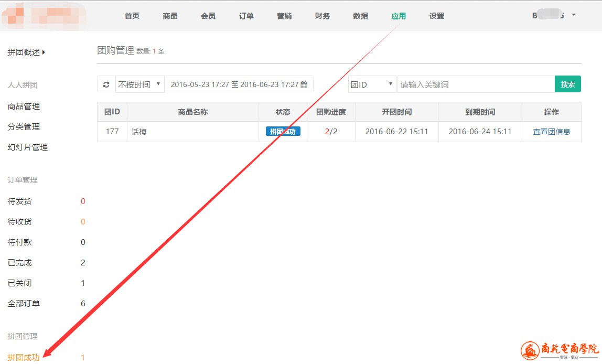Open the 团ID search type dropdown
602x364 pixels.
(x=372, y=84)
